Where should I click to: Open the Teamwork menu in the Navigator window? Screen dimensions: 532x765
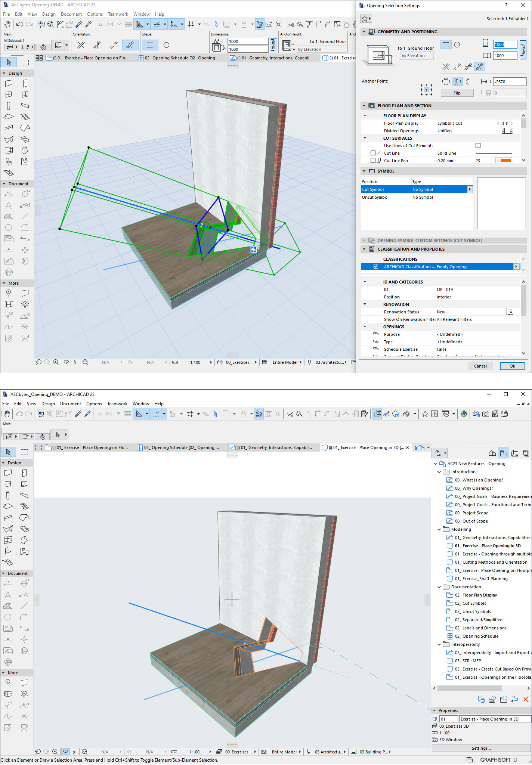[x=117, y=404]
